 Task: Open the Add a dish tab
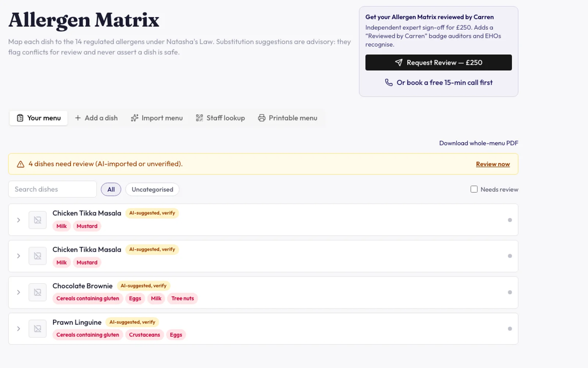(96, 118)
